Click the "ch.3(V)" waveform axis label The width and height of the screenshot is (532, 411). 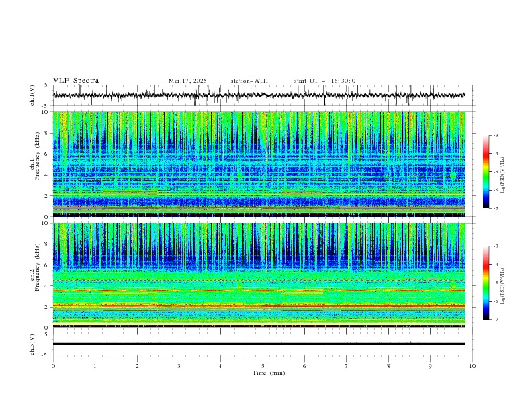(32, 345)
